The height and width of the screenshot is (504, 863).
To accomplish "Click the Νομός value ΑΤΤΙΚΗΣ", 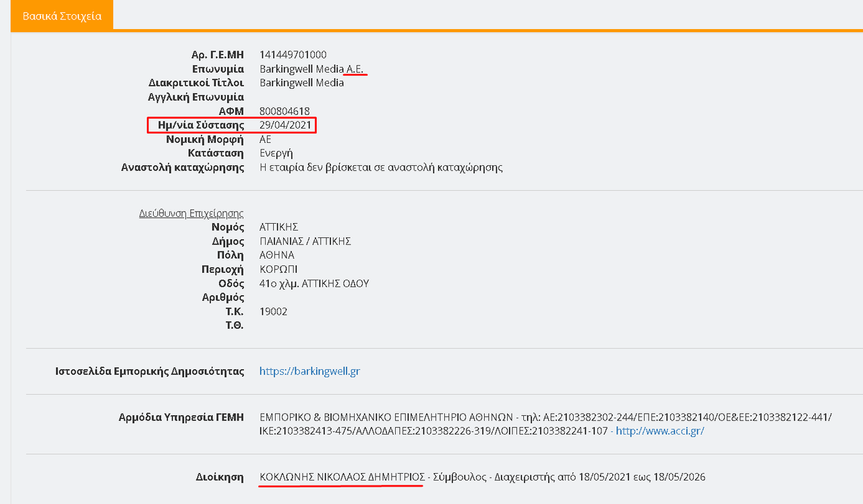I will click(x=279, y=227).
